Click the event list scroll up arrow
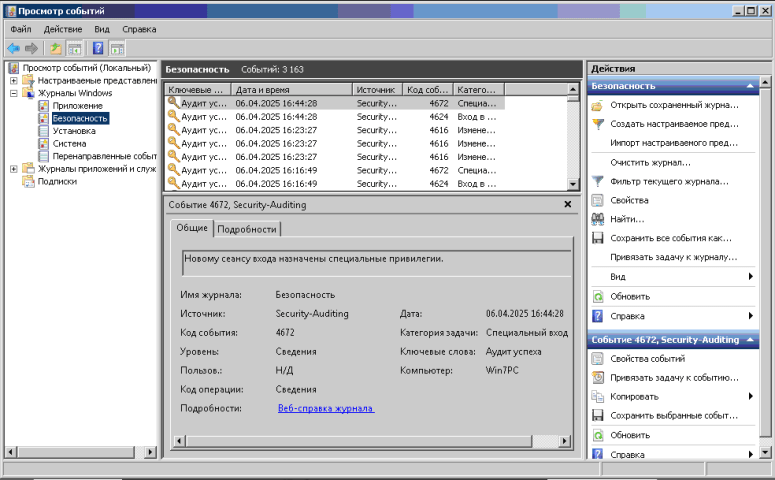The width and height of the screenshot is (775, 480). (x=572, y=89)
